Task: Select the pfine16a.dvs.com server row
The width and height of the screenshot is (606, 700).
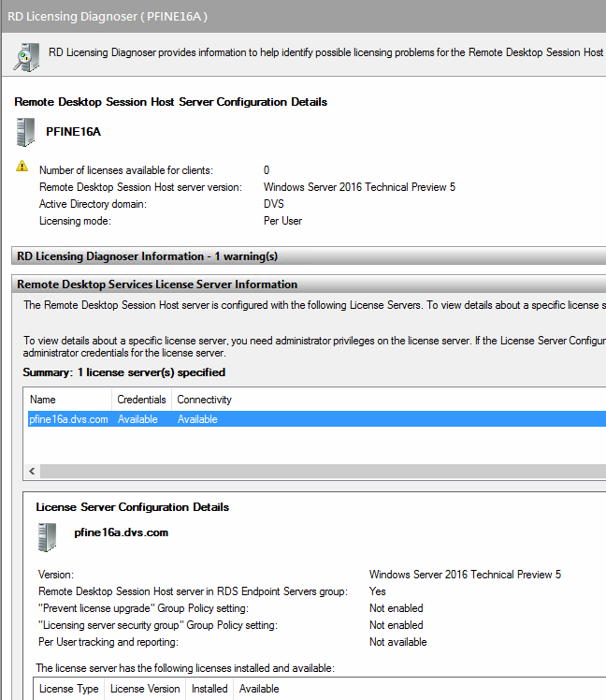Action: (x=317, y=419)
